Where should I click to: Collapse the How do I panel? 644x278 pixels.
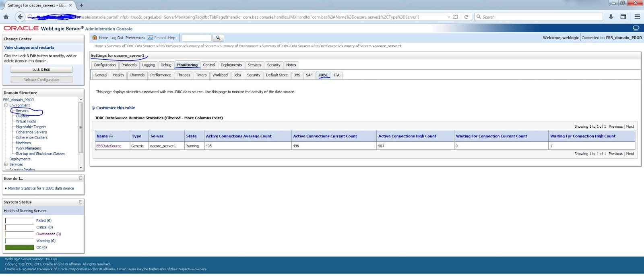(x=80, y=178)
